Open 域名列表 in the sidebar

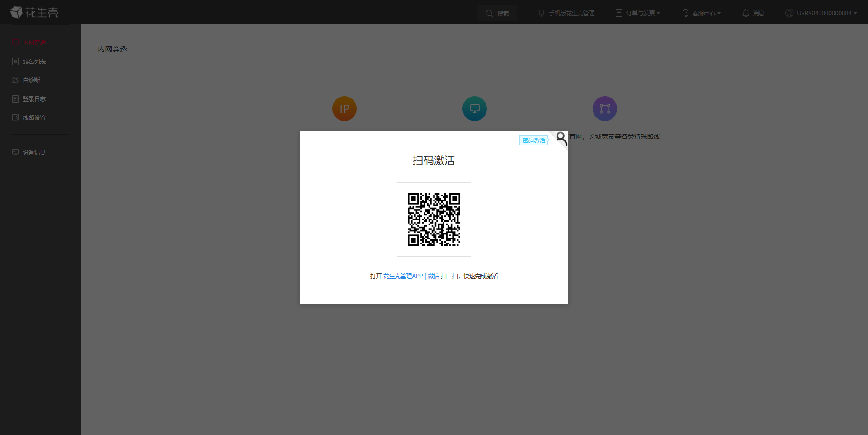[x=34, y=61]
